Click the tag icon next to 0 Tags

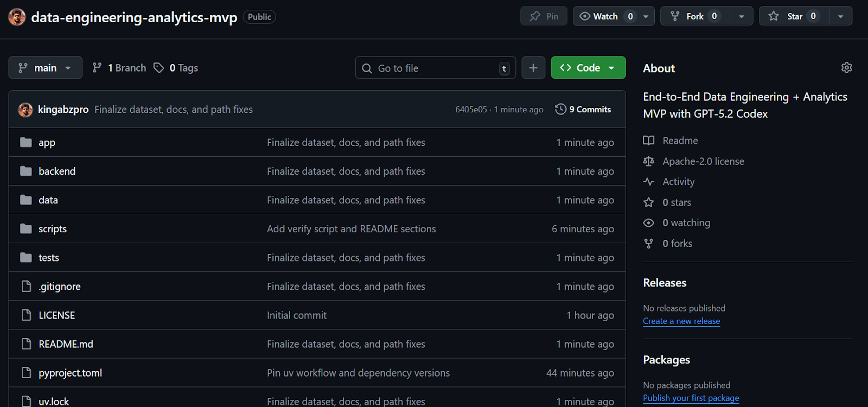pyautogui.click(x=158, y=68)
